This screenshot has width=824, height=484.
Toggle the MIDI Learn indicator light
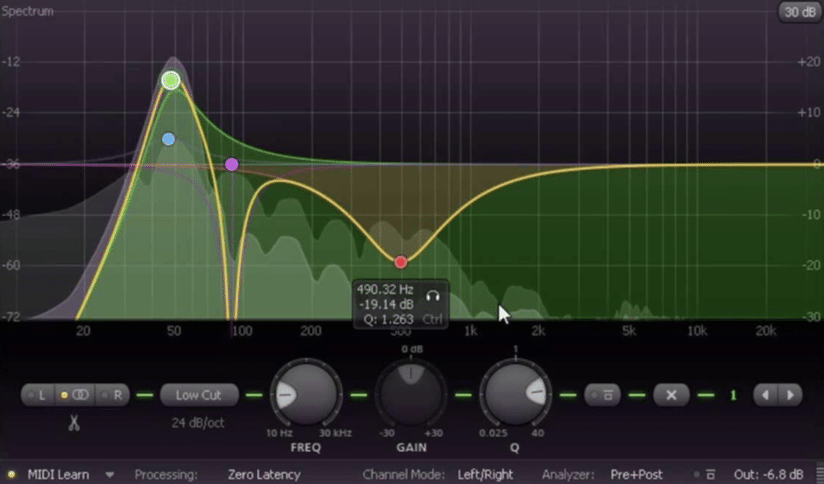tap(11, 475)
